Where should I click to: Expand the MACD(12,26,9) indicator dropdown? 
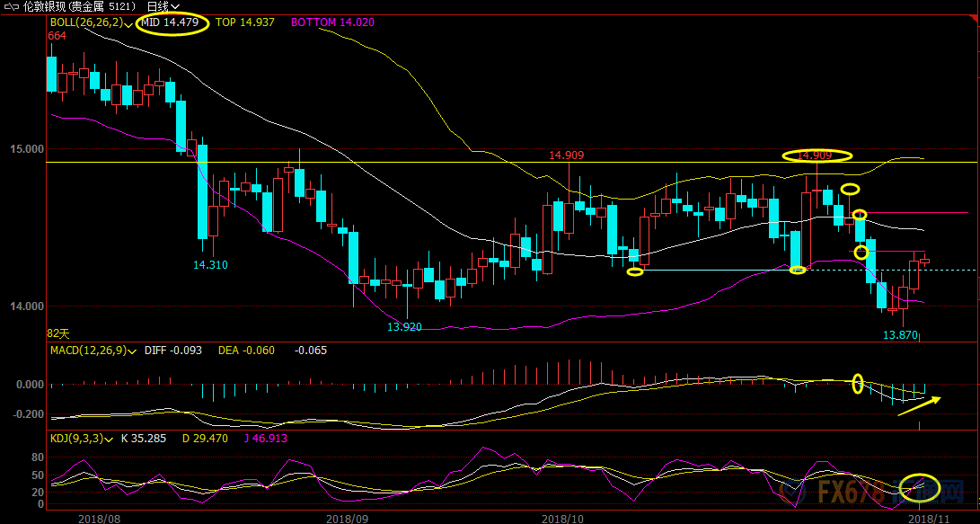coord(132,351)
